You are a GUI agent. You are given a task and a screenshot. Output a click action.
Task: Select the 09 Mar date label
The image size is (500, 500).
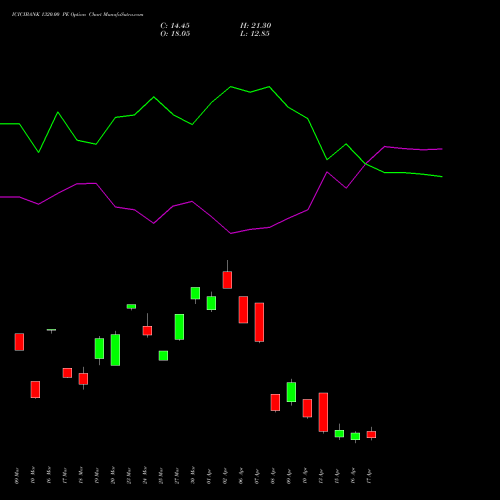(x=17, y=476)
